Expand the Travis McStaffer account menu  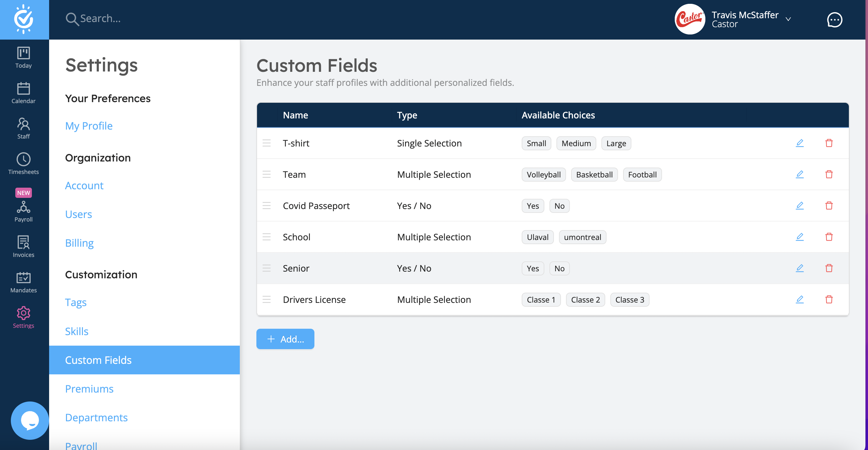coord(788,19)
